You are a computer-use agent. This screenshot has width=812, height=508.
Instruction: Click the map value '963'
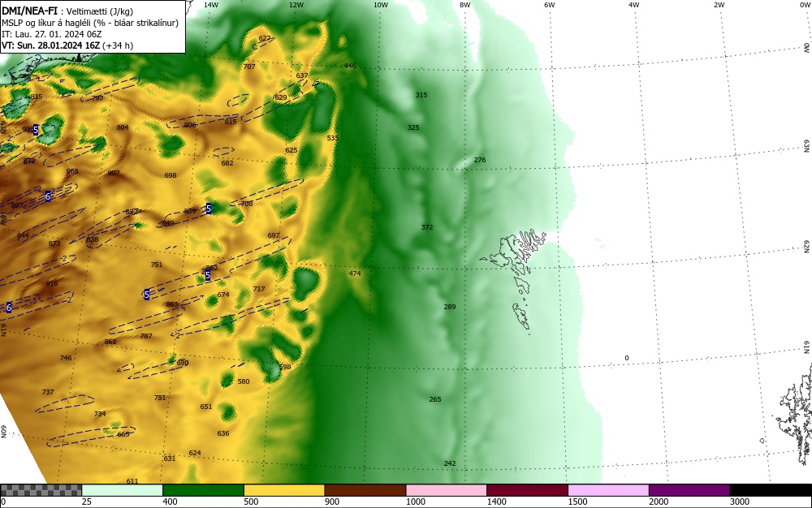point(72,171)
